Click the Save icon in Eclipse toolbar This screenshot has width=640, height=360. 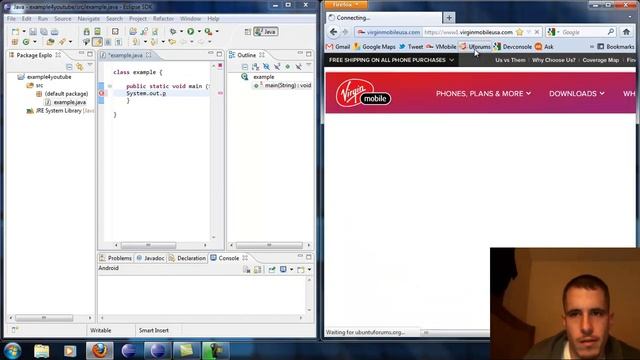tap(33, 31)
